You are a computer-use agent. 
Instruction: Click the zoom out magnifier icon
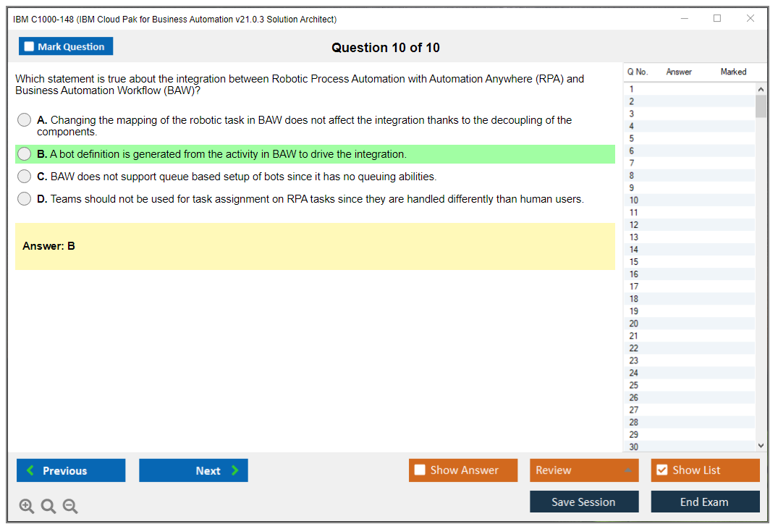[70, 506]
